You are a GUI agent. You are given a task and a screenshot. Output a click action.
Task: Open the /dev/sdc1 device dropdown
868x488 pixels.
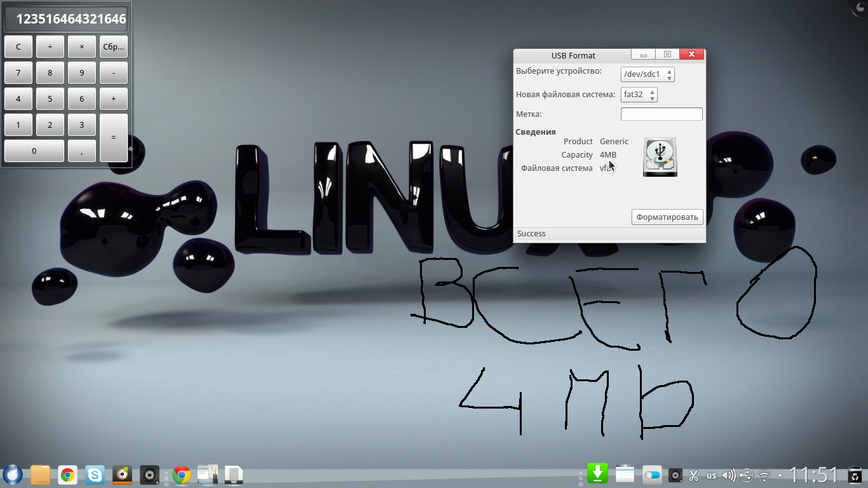pos(648,74)
